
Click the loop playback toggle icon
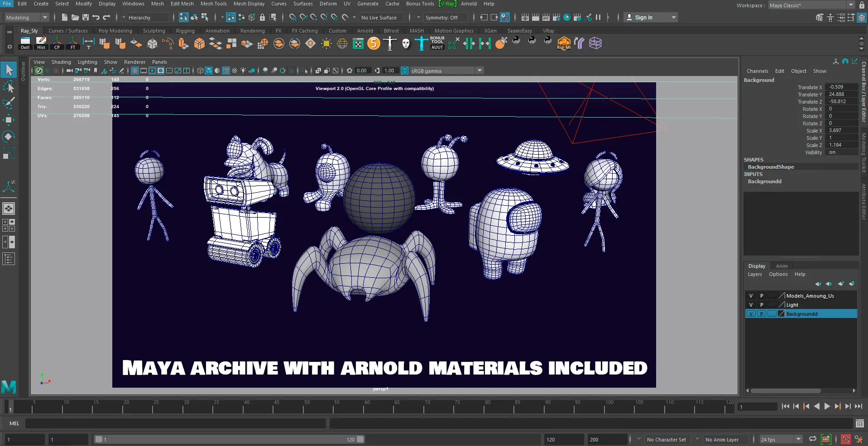click(x=813, y=439)
